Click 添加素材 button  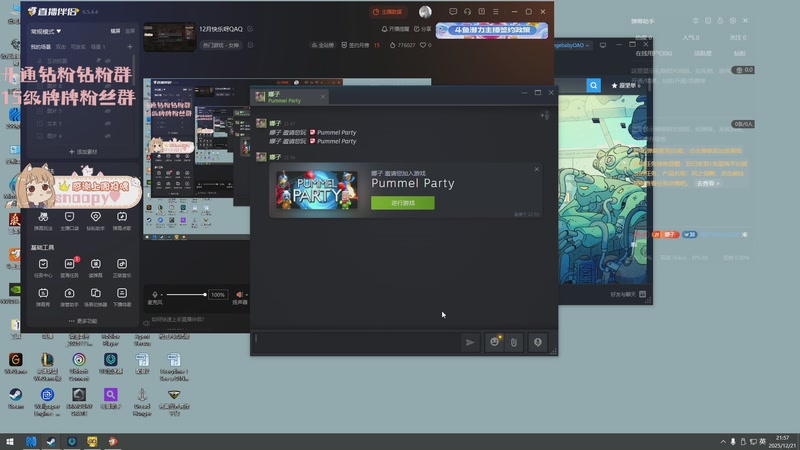(83, 152)
